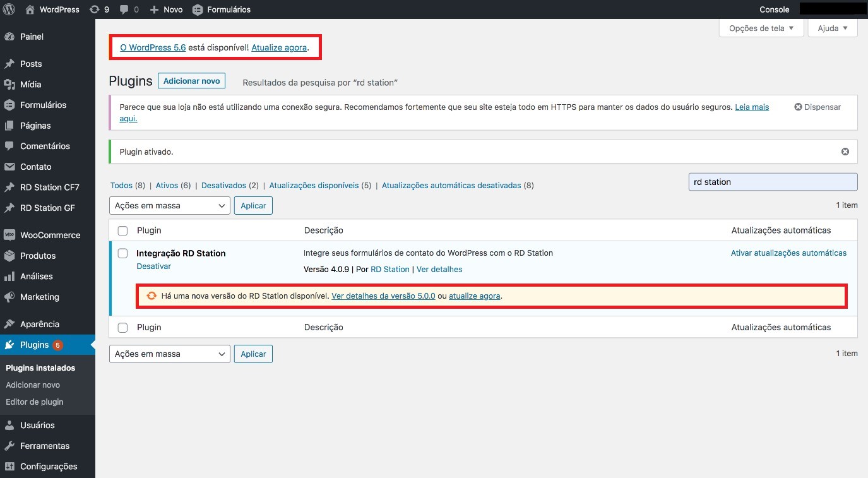This screenshot has width=868, height=478.
Task: Sort by the top Plugin column header
Action: (149, 230)
